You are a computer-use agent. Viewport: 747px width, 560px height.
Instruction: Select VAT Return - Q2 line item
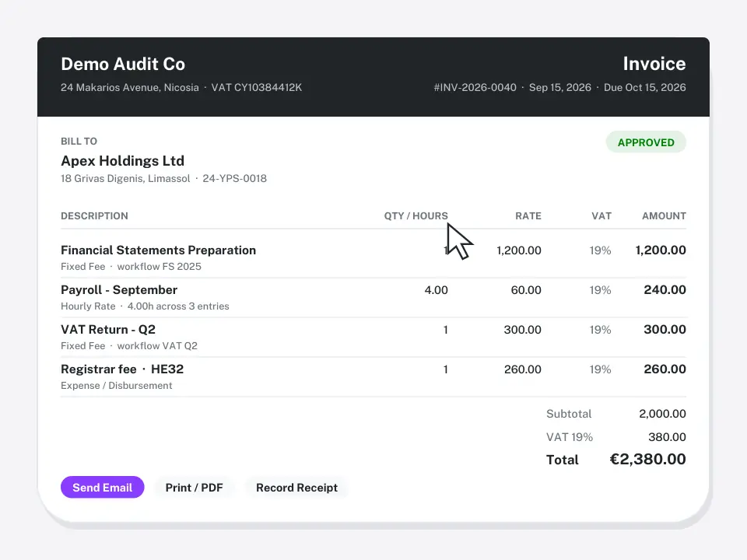108,330
